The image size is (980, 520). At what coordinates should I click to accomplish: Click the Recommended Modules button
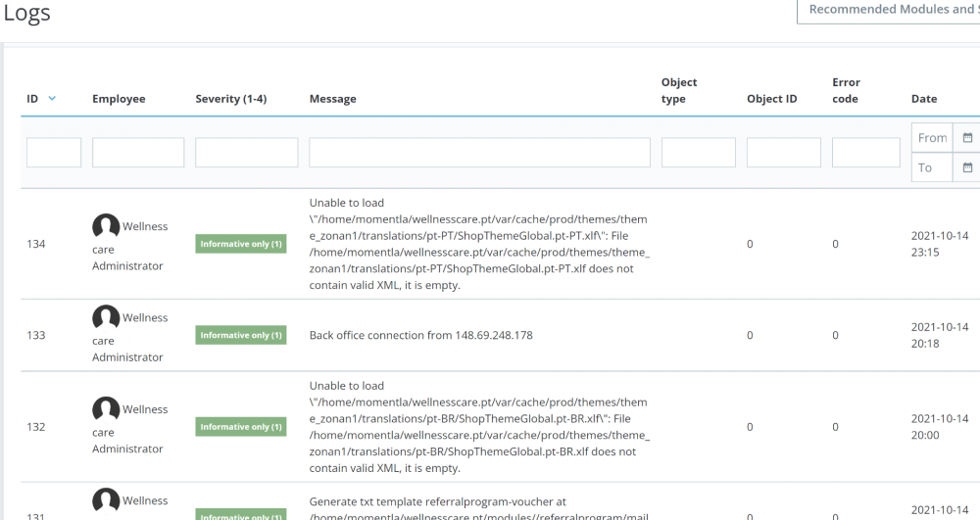[x=890, y=10]
